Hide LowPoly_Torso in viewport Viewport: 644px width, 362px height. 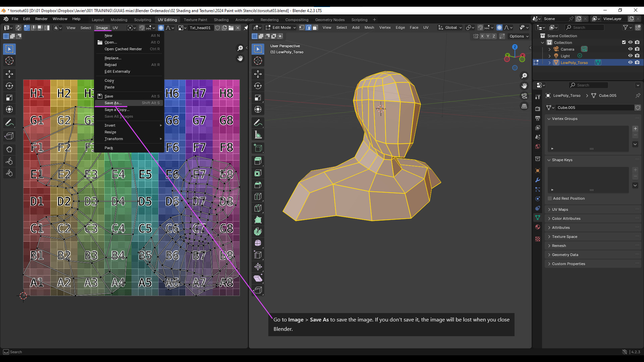[630, 62]
